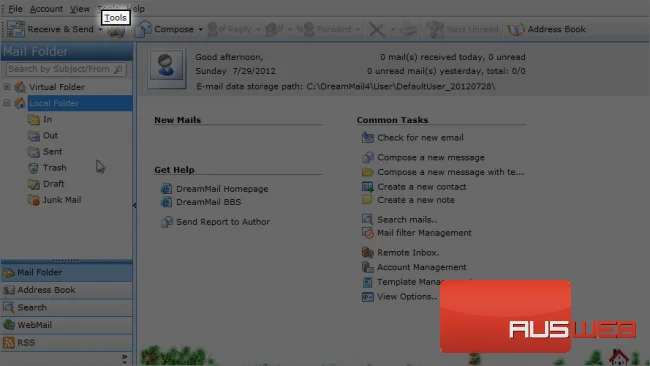This screenshot has width=650, height=366.
Task: Open the Account menu
Action: (46, 9)
